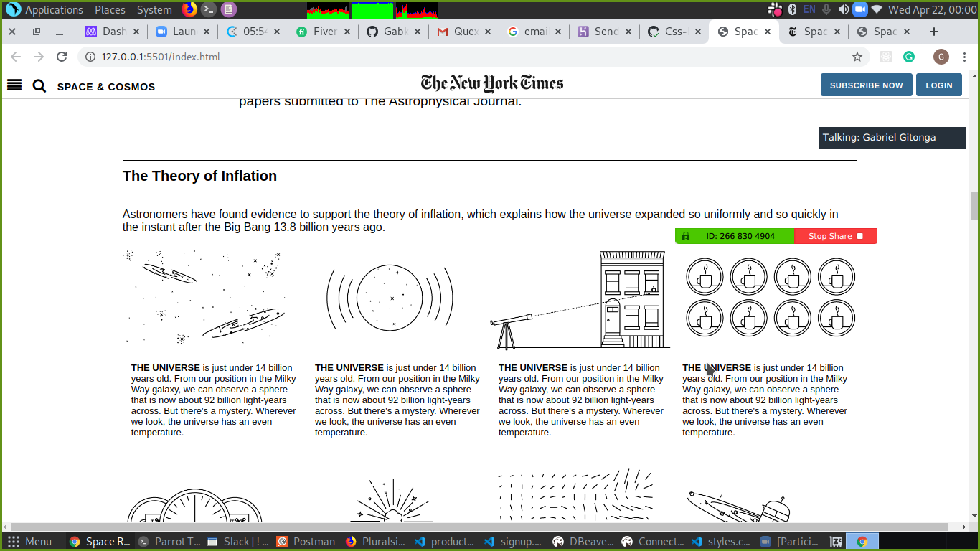Click the Grammarly extension icon
This screenshot has width=980, height=551.
pyautogui.click(x=909, y=57)
